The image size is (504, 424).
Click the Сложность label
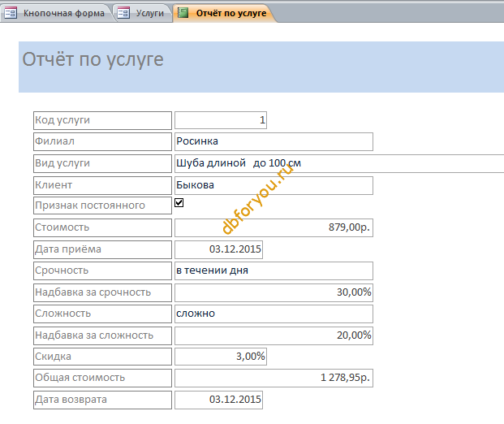(102, 314)
